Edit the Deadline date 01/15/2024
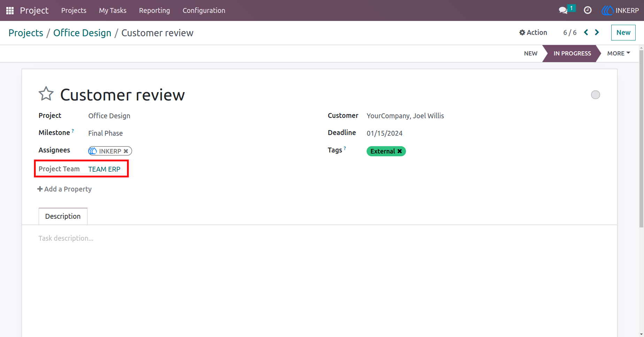The image size is (644, 337). click(384, 133)
